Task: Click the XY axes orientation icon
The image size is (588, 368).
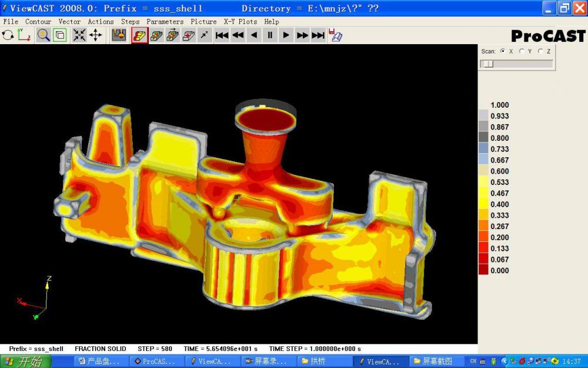Action: coord(24,35)
